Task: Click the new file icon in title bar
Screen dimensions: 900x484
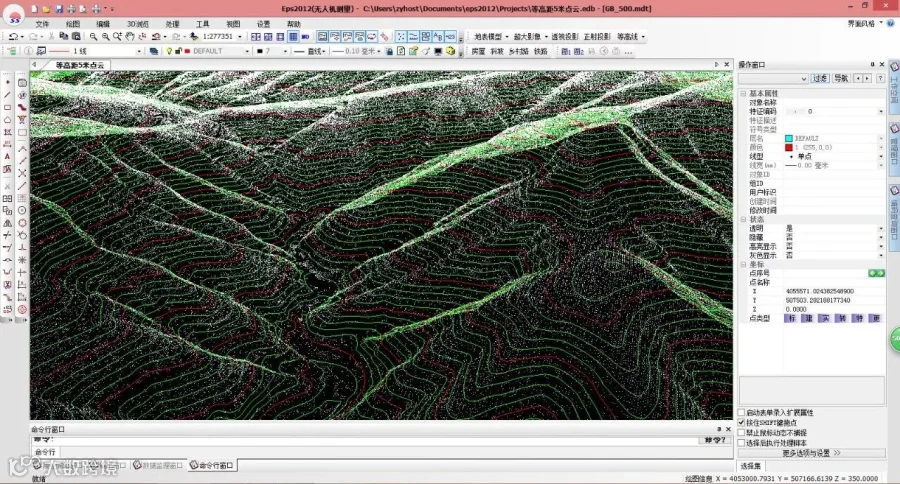Action: pos(34,9)
